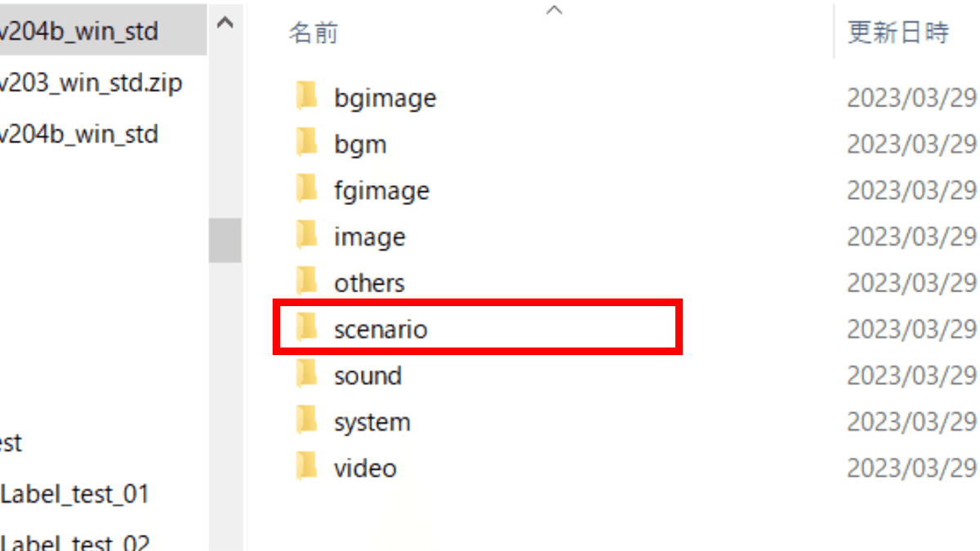The height and width of the screenshot is (551, 980).
Task: Click the bgimage folder icon
Action: 307,97
